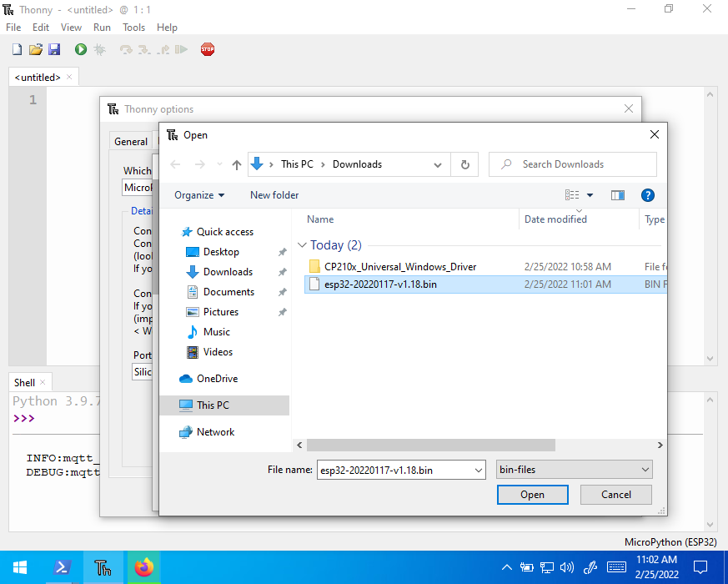Click MicroPython (ESP32) interpreter in status bar
Viewport: 728px width, 584px height.
click(x=670, y=542)
